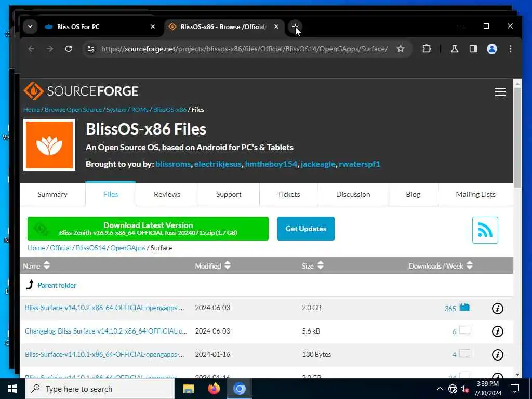The width and height of the screenshot is (532, 399).
Task: Bookmark this page with star icon
Action: (x=401, y=49)
